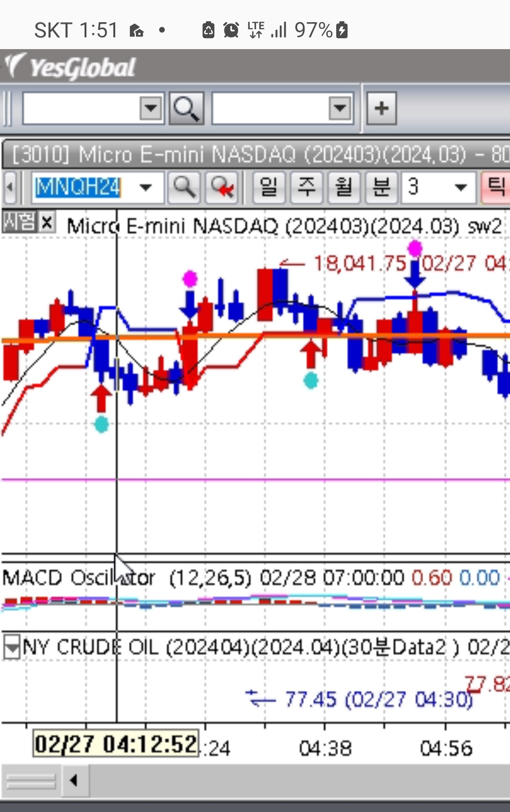Viewport: 510px width, 812px height.
Task: Click the plus add button in top toolbar
Action: point(381,109)
